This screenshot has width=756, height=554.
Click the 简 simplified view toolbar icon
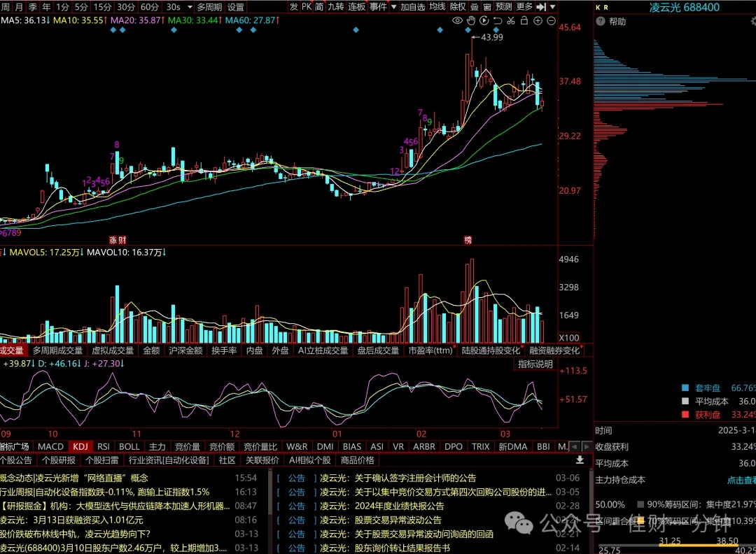coord(319,7)
